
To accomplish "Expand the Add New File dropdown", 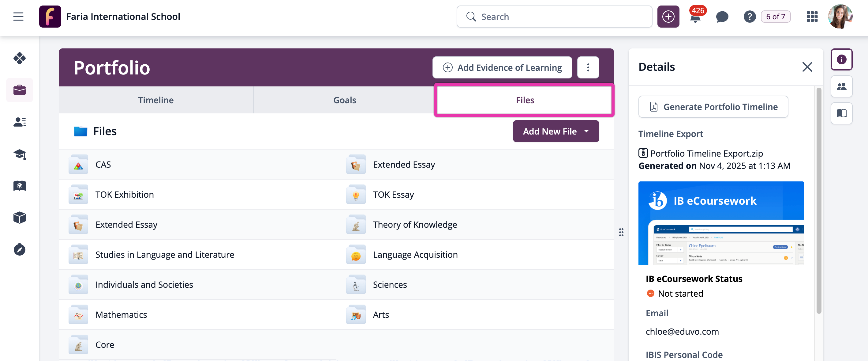I will tap(556, 131).
